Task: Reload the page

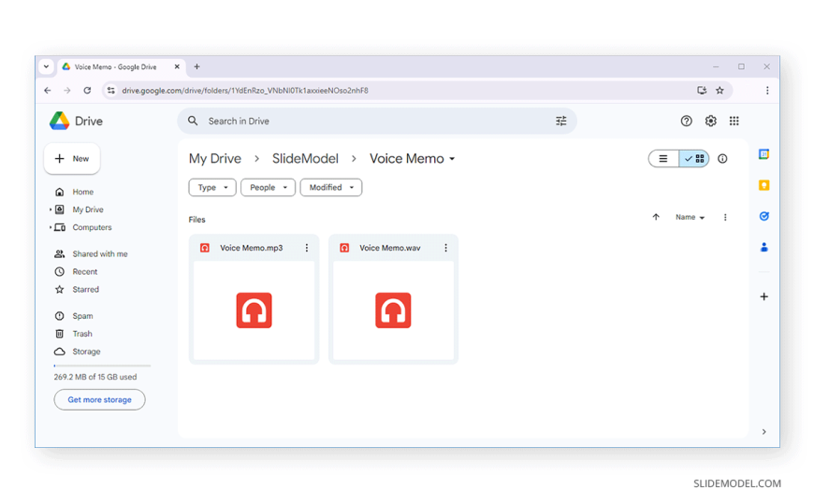Action: 87,91
